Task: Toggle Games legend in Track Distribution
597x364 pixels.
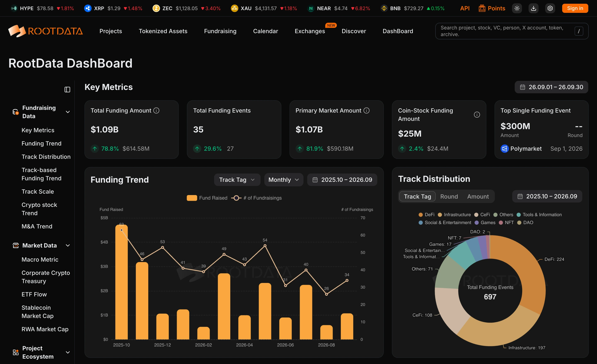Action: tap(485, 222)
